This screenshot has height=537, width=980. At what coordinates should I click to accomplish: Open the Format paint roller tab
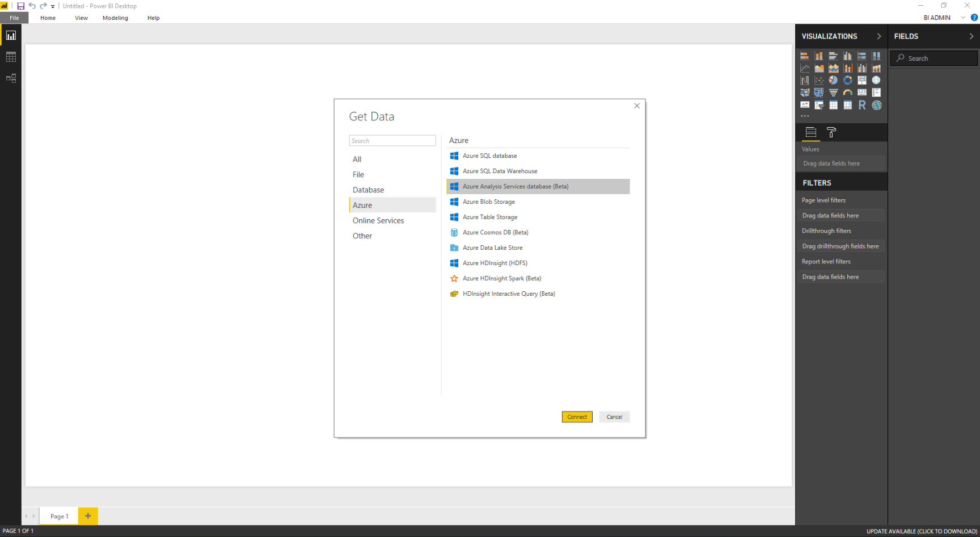coord(831,132)
